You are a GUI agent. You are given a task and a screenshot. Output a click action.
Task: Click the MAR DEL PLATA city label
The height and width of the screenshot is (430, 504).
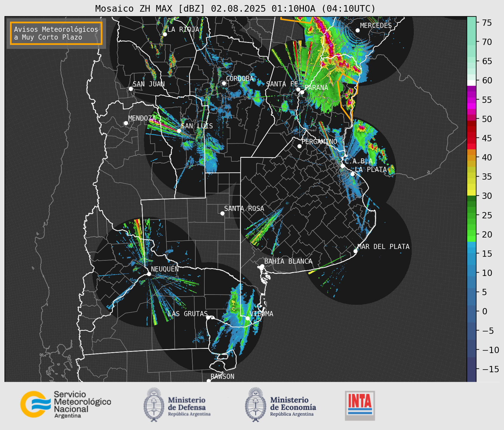coord(383,247)
